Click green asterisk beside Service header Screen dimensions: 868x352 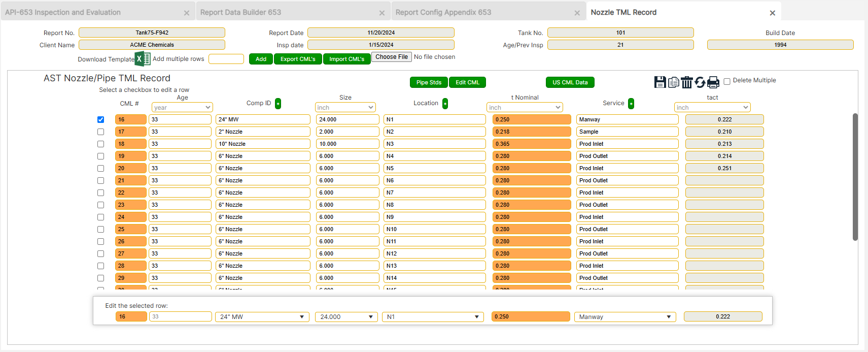pos(631,104)
